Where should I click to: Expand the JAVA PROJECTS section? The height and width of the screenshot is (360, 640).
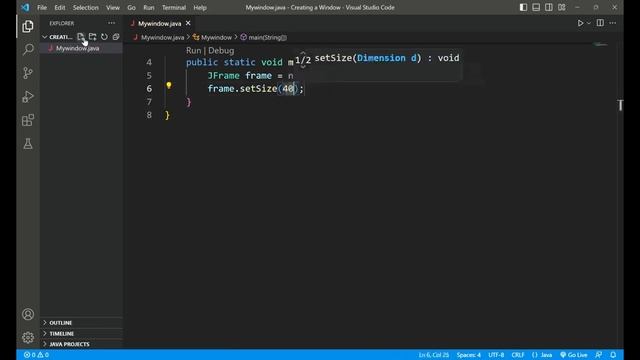click(x=81, y=344)
